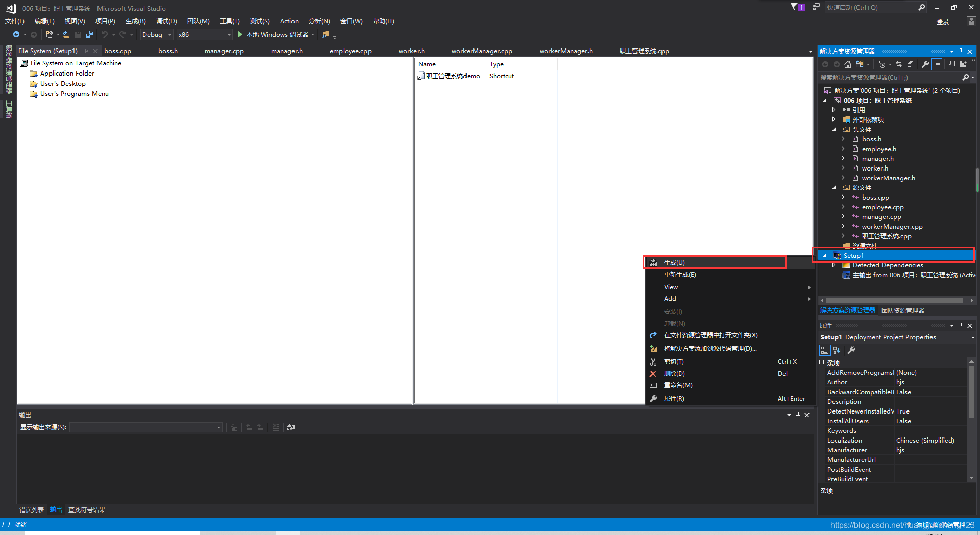The width and height of the screenshot is (980, 535).
Task: Click the Pending Changes Filter clock icon
Action: (x=882, y=64)
